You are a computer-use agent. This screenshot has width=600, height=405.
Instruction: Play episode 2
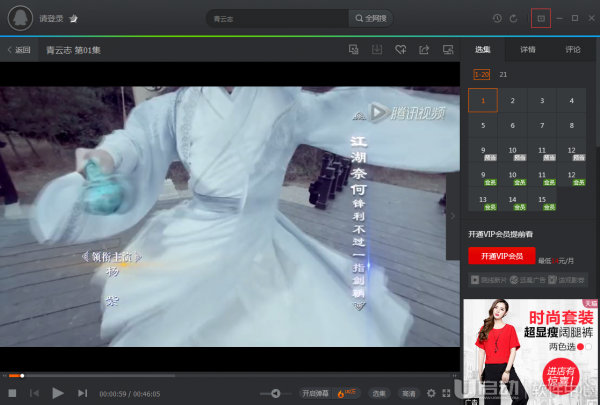tap(512, 100)
